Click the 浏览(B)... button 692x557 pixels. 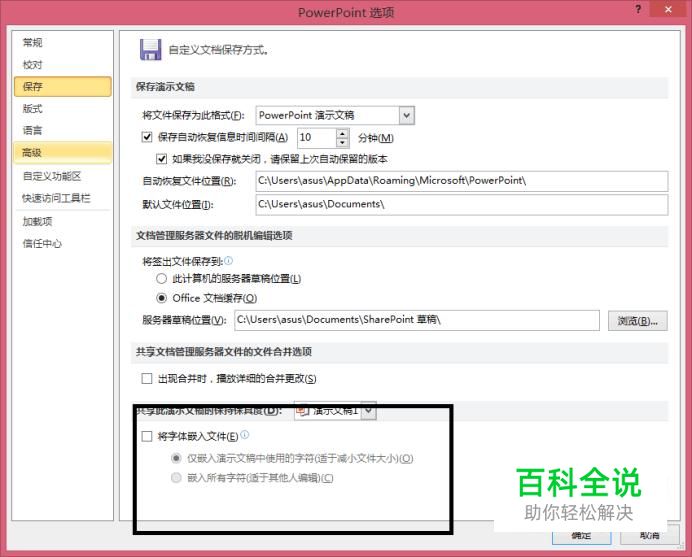tap(638, 321)
